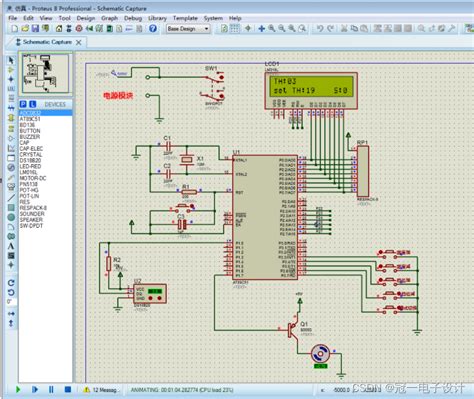
Task: Open the Debug menu
Action: [133, 18]
